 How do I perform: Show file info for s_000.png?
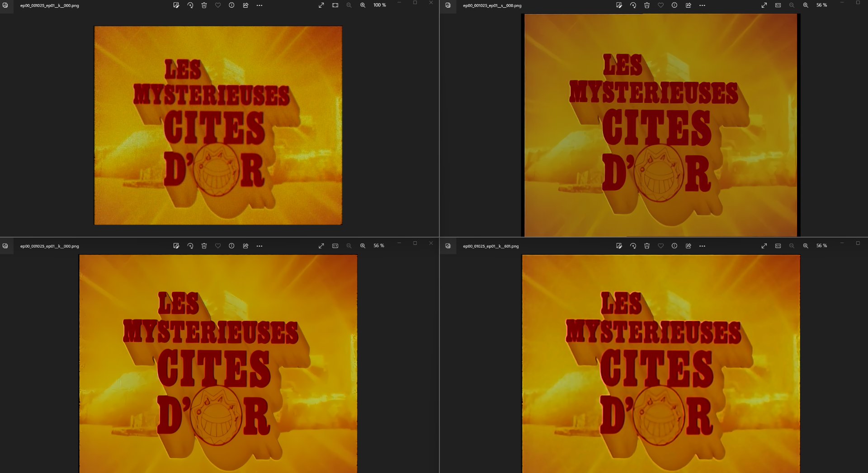point(674,5)
